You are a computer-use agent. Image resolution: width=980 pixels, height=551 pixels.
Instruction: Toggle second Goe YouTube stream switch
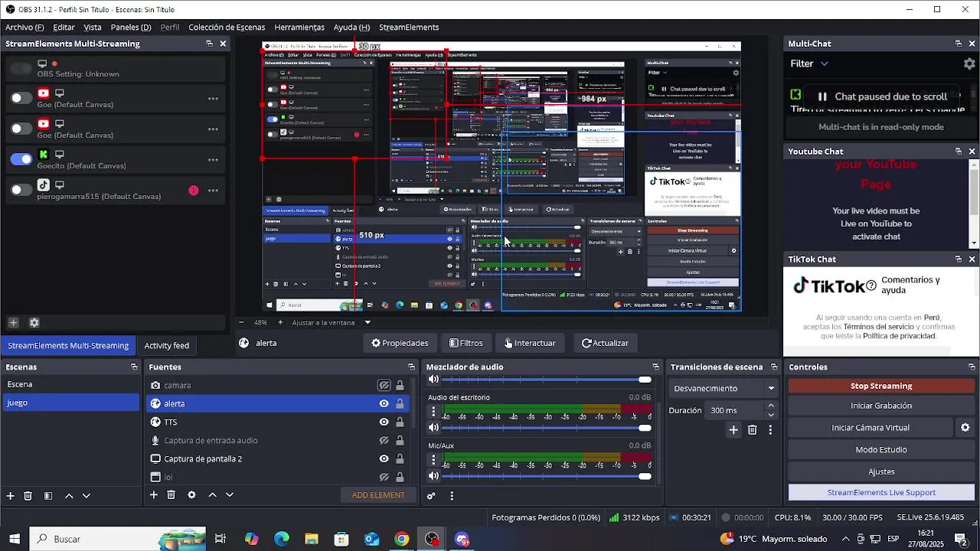(21, 129)
